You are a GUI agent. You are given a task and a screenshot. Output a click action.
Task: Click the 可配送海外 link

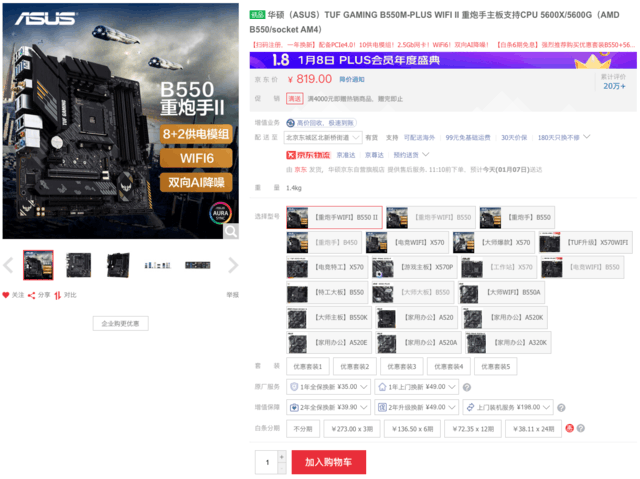tap(419, 137)
